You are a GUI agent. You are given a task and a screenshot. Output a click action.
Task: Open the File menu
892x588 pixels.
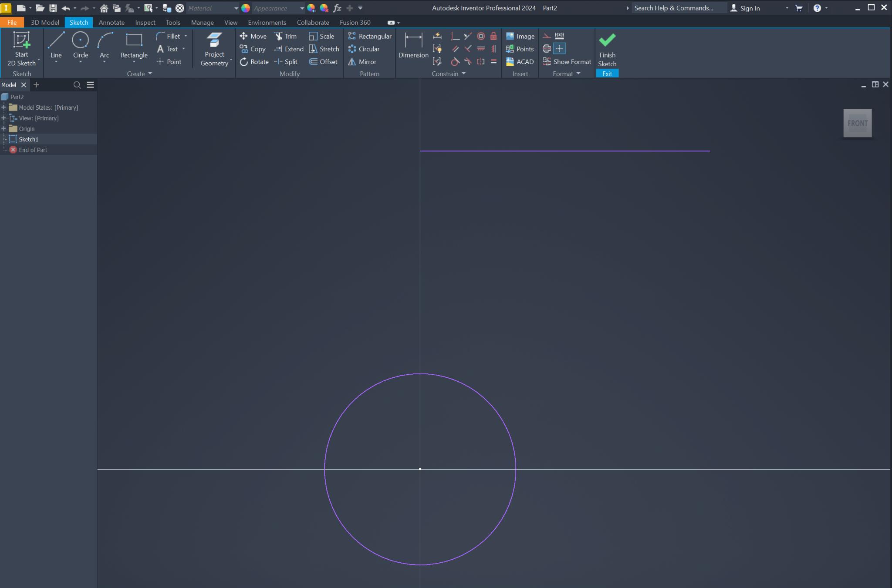12,22
